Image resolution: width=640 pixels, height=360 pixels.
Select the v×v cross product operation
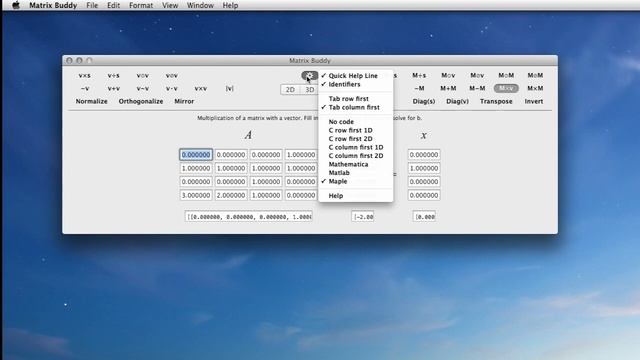pyautogui.click(x=200, y=89)
